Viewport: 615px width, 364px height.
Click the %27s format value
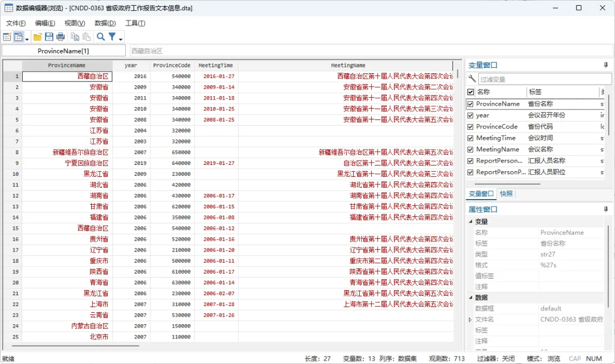coord(548,265)
